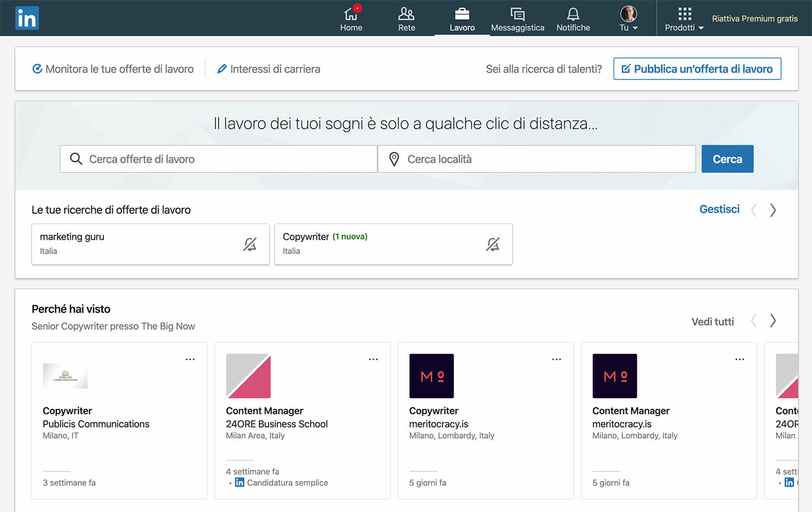This screenshot has width=812, height=512.
Task: Open the Home tab icon
Action: [351, 14]
